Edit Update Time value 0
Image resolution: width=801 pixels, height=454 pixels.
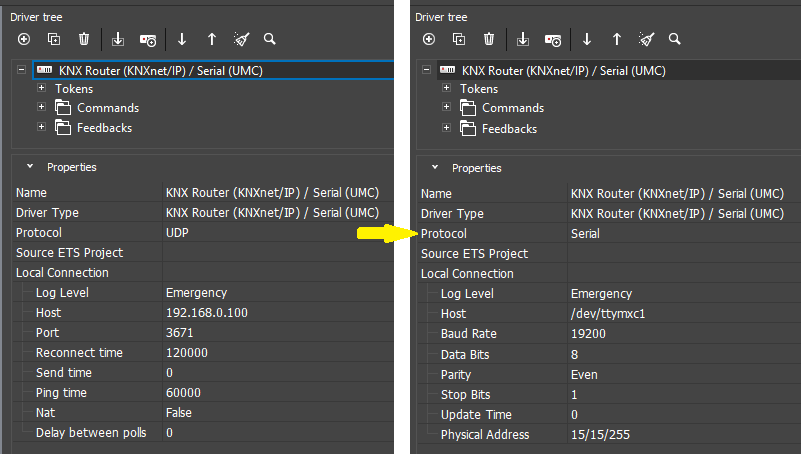684,414
